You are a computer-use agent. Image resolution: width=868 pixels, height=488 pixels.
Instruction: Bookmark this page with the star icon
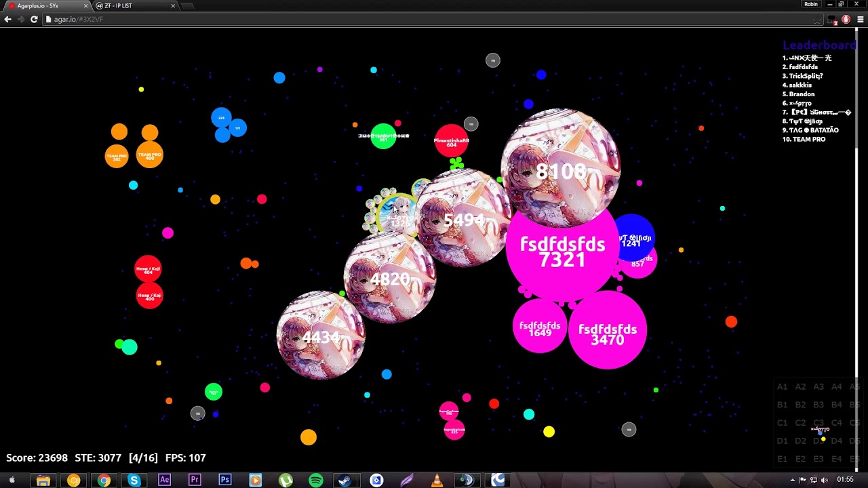tap(818, 20)
